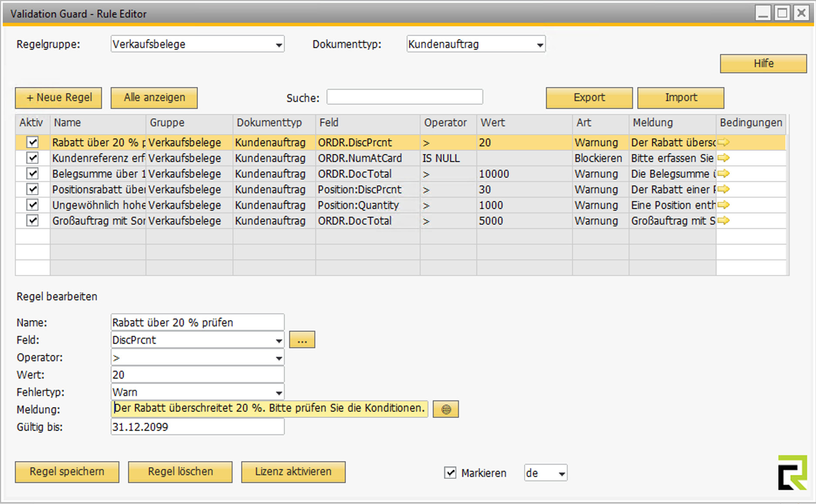The image size is (816, 504).
Task: Select the IS NULL operator cell
Action: pyautogui.click(x=448, y=158)
